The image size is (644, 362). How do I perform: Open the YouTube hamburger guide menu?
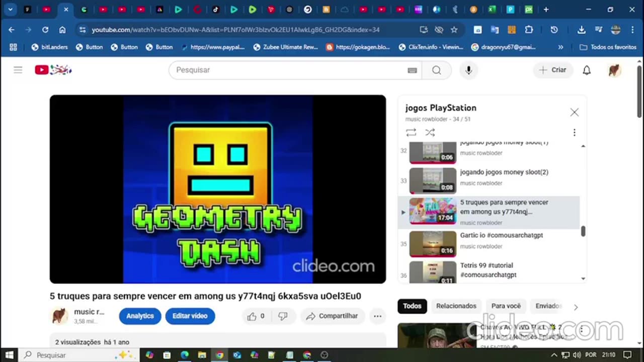coord(18,70)
